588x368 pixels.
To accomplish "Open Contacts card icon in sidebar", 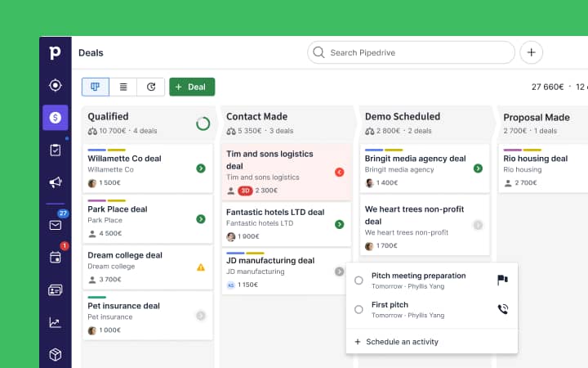I will point(56,289).
